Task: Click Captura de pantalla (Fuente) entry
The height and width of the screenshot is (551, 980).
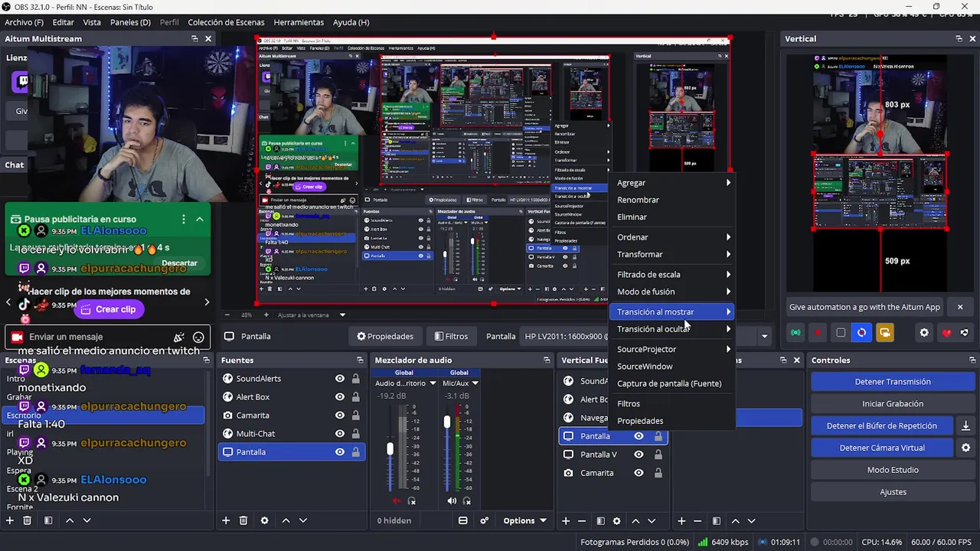Action: 671,383
